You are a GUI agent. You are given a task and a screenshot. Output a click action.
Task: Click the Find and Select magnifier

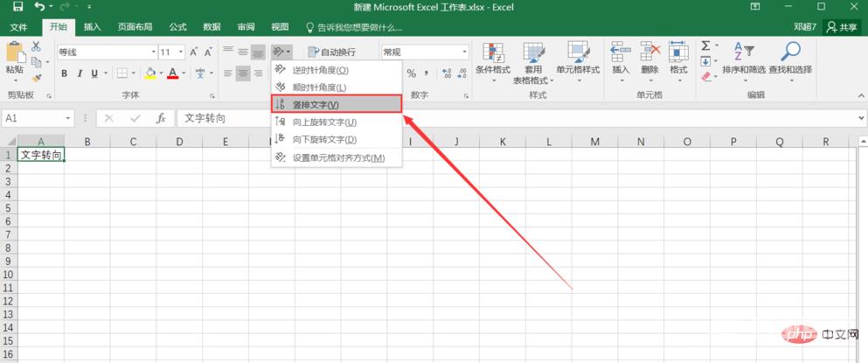tap(790, 58)
